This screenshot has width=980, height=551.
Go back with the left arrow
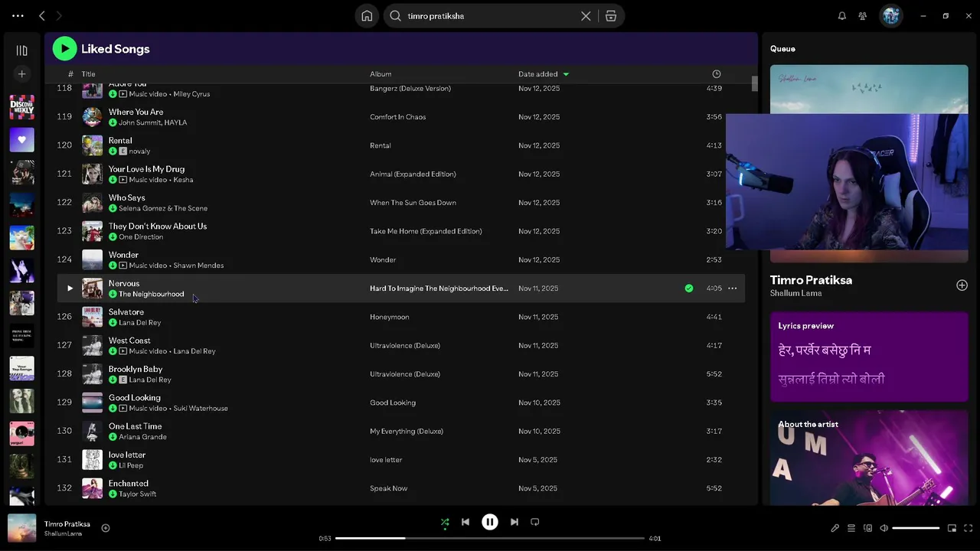pyautogui.click(x=42, y=15)
